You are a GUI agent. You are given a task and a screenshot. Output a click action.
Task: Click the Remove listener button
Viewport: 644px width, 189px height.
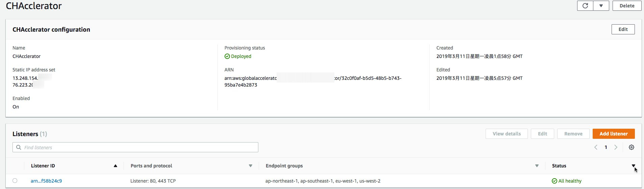pyautogui.click(x=573, y=134)
